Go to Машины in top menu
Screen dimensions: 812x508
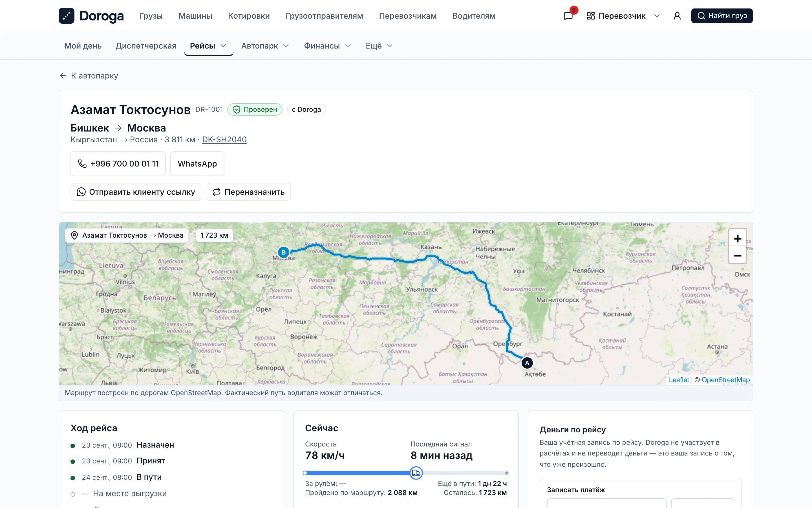click(195, 16)
